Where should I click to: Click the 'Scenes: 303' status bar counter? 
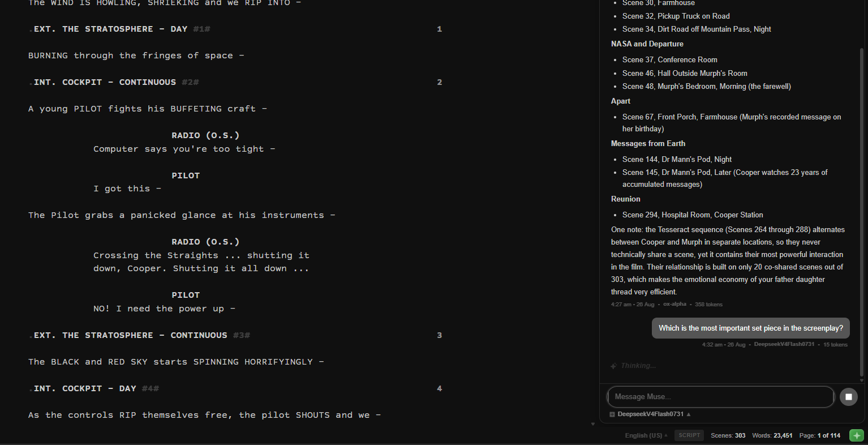728,435
